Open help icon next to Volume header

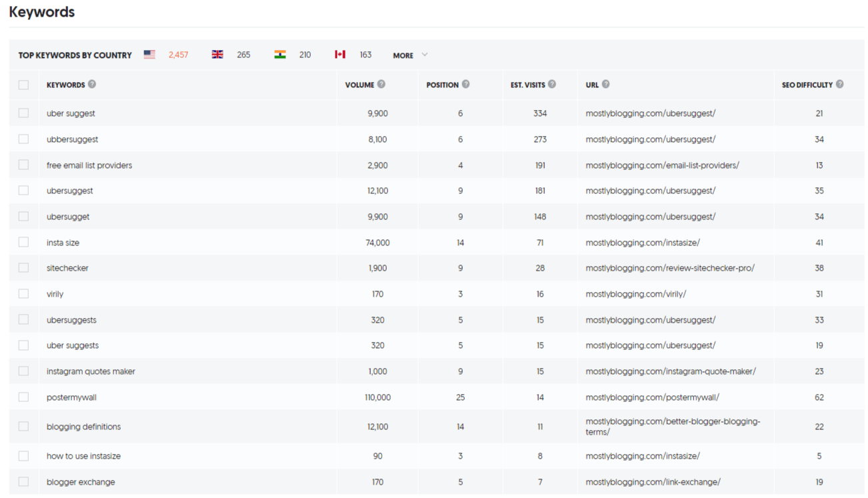[381, 84]
